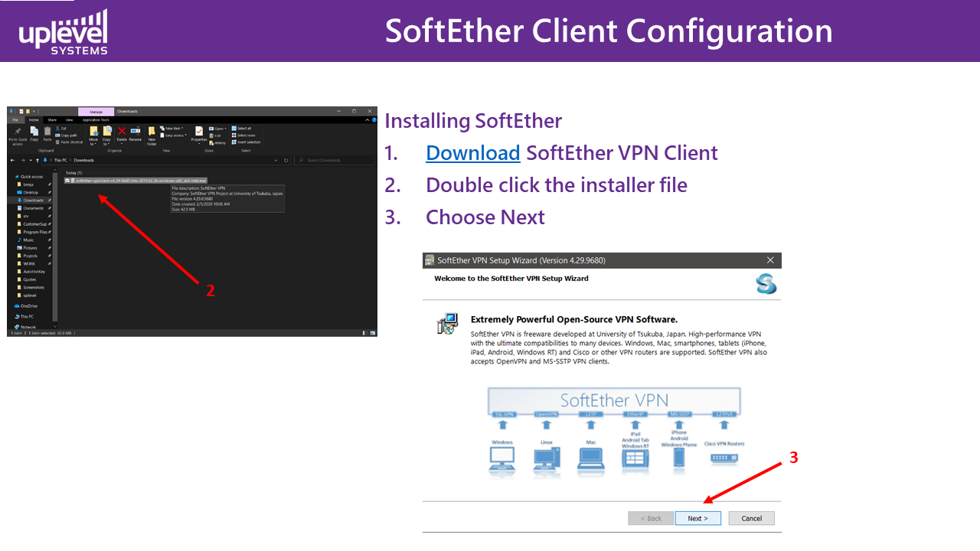Click Select none in the ribbon
The height and width of the screenshot is (551, 980).
[x=243, y=135]
